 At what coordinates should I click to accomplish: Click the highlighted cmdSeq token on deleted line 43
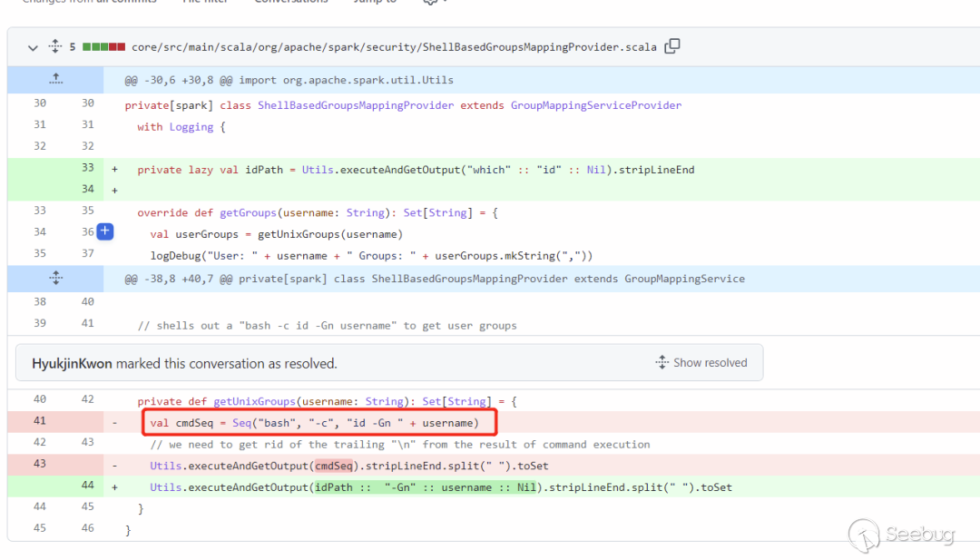pyautogui.click(x=333, y=466)
